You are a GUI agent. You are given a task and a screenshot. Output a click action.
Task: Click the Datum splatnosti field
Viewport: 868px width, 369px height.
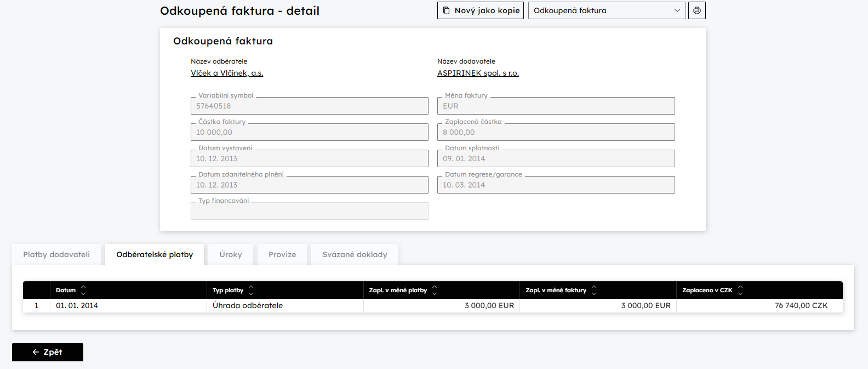click(556, 158)
